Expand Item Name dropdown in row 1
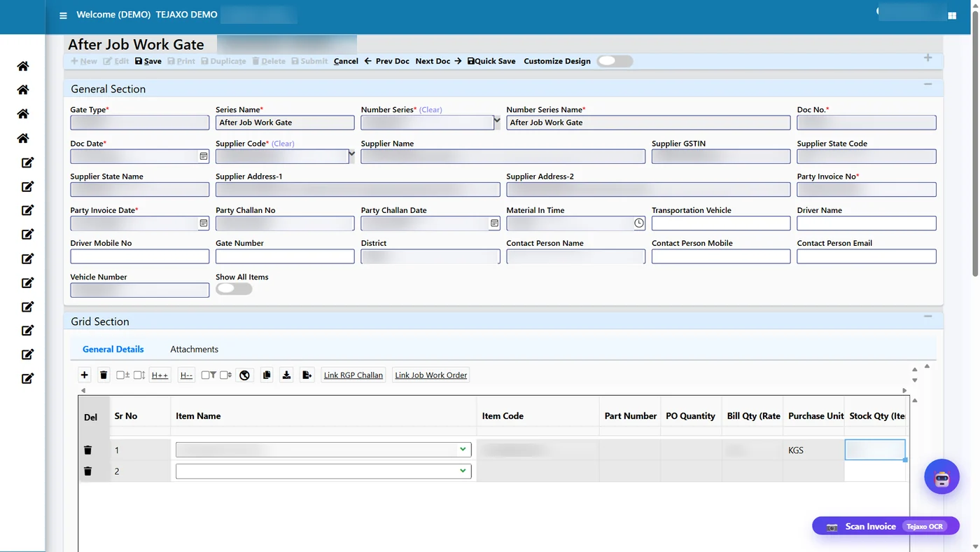The height and width of the screenshot is (552, 980). 463,449
